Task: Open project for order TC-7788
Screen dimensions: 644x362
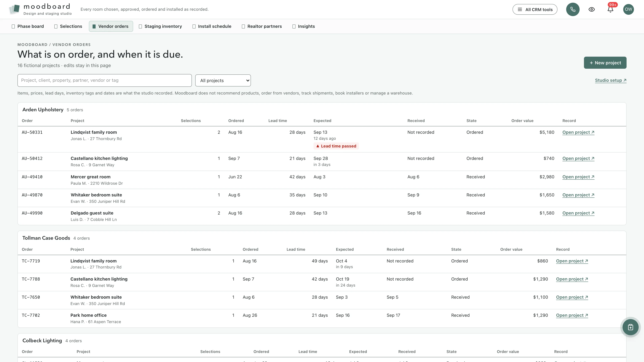Action: (x=572, y=279)
